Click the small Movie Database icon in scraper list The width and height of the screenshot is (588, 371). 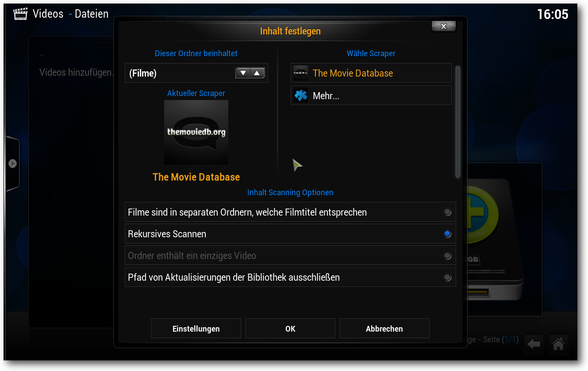coord(301,73)
